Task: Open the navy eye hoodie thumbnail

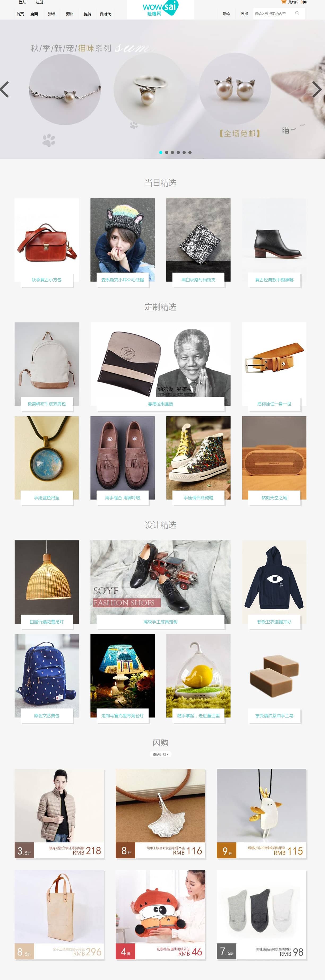Action: (274, 582)
